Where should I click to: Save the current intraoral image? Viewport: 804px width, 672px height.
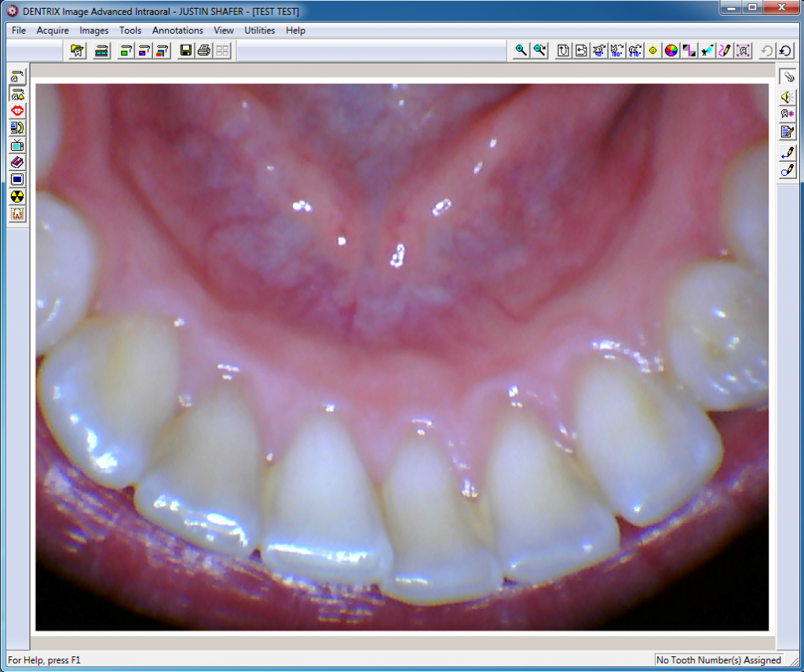click(186, 50)
